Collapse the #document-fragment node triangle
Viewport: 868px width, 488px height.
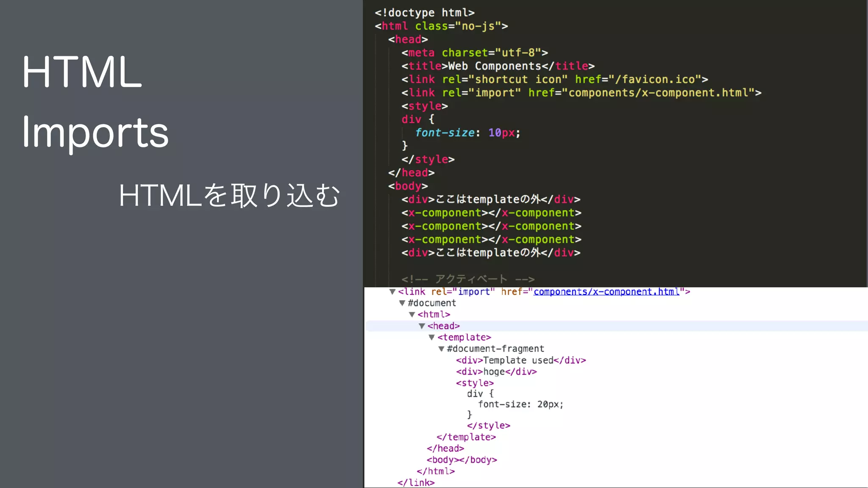(x=441, y=349)
